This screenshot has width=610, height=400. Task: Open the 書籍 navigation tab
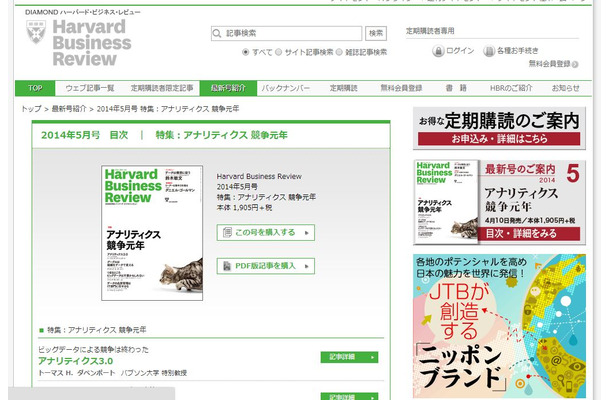(x=456, y=88)
